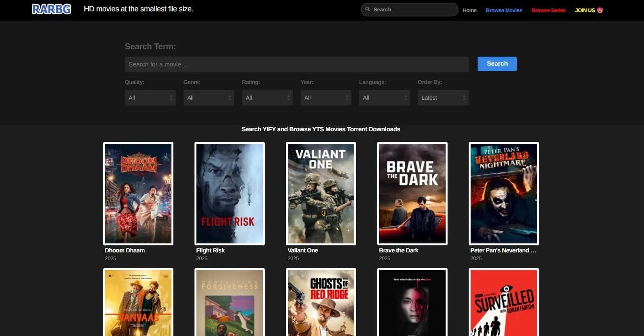Open the Exhibiting Forgiveness poster
This screenshot has height=336, width=644.
tap(230, 302)
